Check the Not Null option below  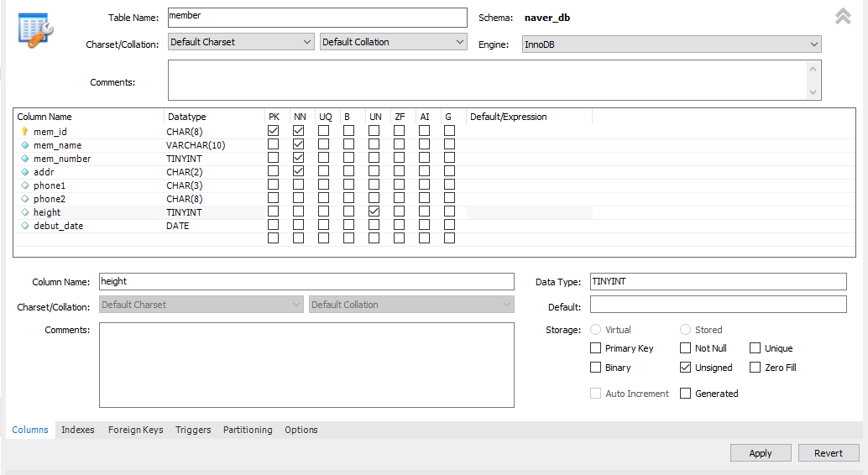[685, 348]
